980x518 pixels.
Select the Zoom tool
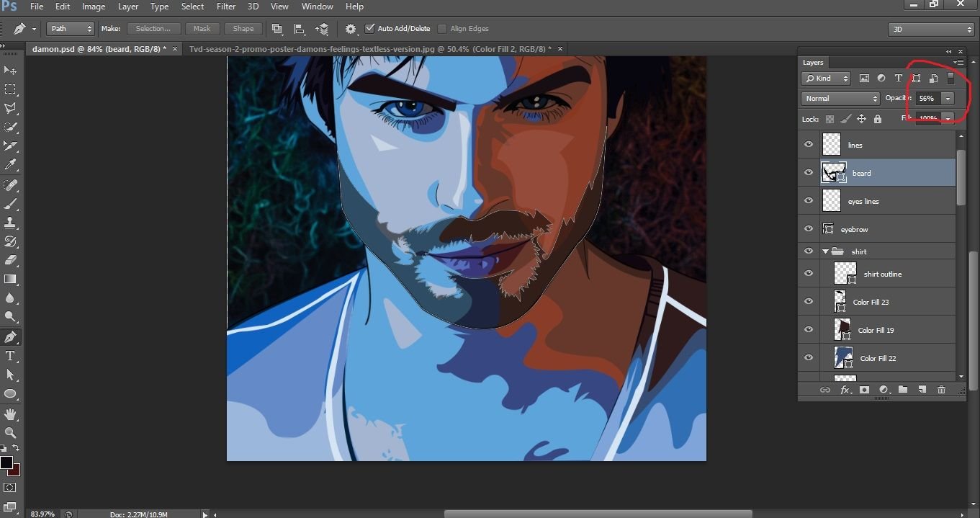(x=11, y=433)
